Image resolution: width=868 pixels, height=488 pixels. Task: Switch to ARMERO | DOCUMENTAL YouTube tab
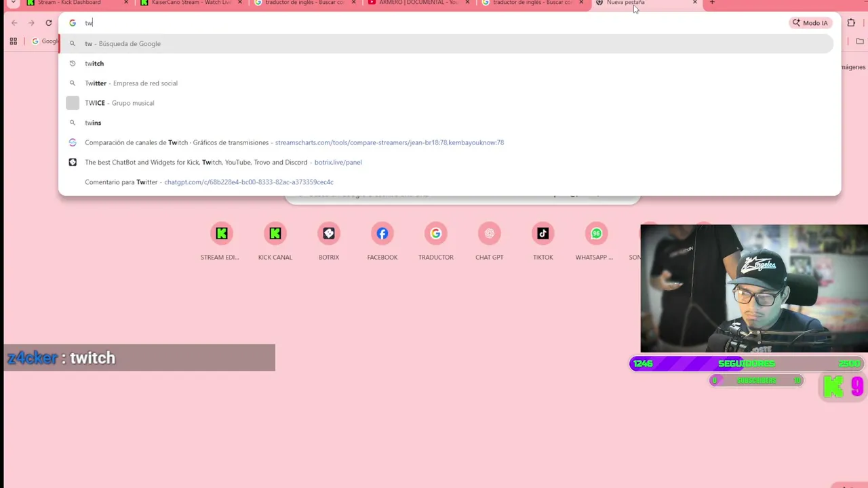click(418, 3)
